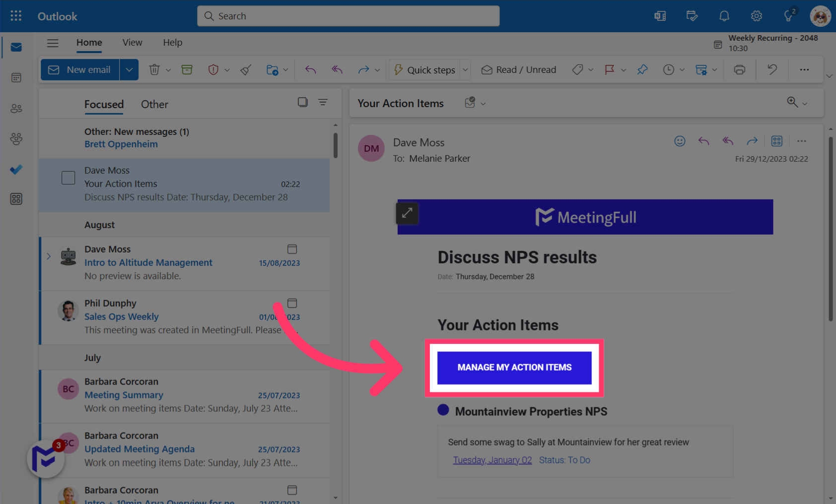The width and height of the screenshot is (836, 504).
Task: Forward arrow in the ribbon toolbar
Action: pyautogui.click(x=363, y=70)
